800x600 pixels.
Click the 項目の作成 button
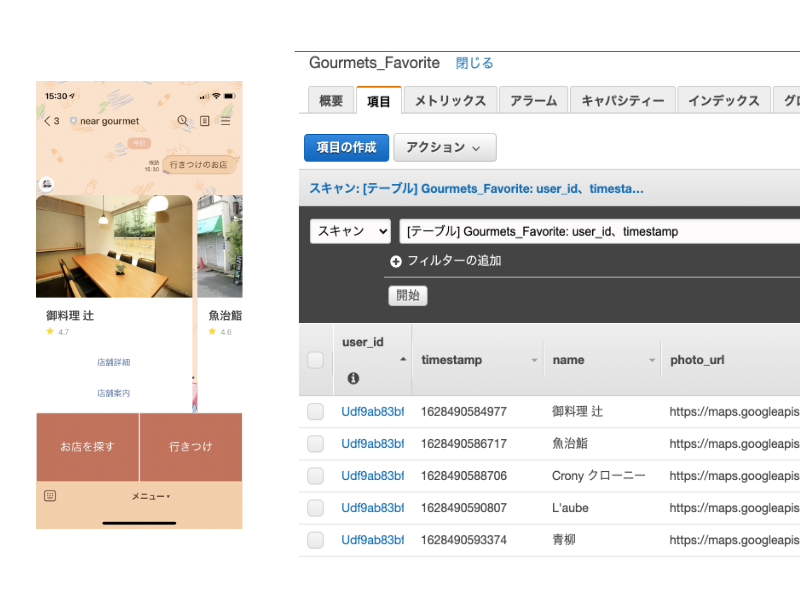coord(345,148)
